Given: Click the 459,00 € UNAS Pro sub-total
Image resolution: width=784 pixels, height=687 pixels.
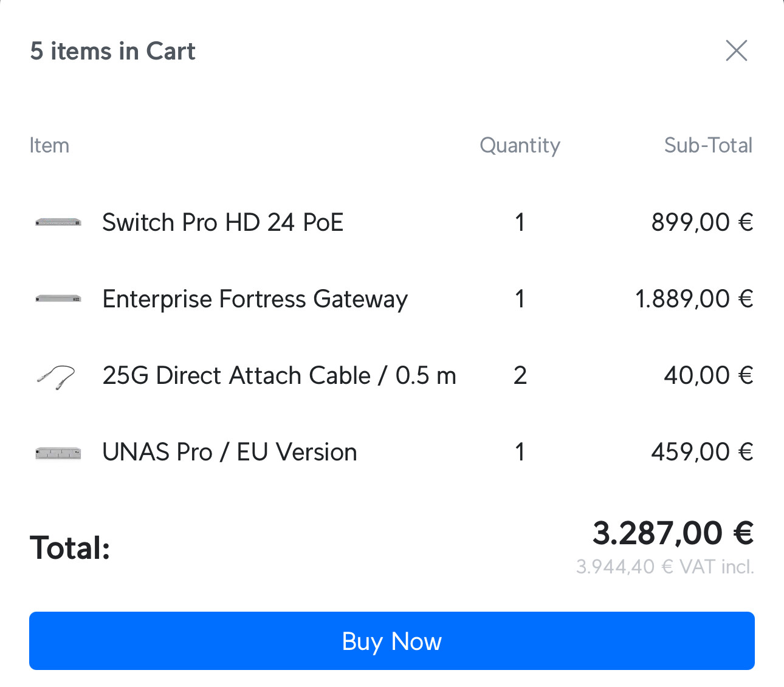Looking at the screenshot, I should pos(702,453).
